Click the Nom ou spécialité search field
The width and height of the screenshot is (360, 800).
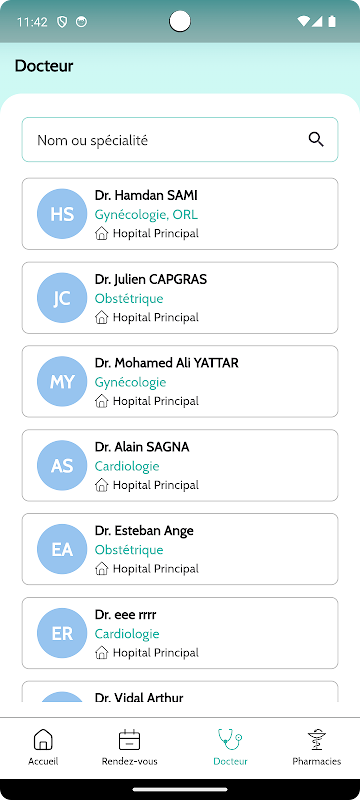click(180, 140)
